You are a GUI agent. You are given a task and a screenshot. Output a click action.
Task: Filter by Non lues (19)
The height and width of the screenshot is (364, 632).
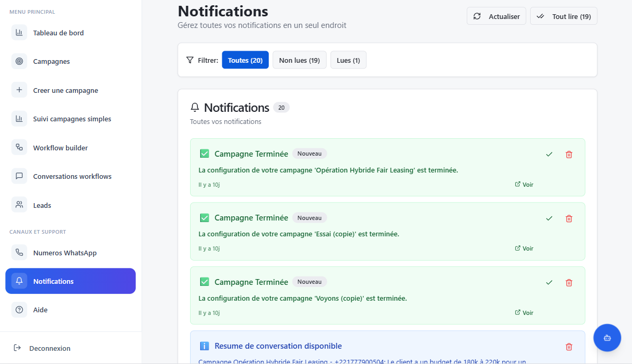[299, 60]
